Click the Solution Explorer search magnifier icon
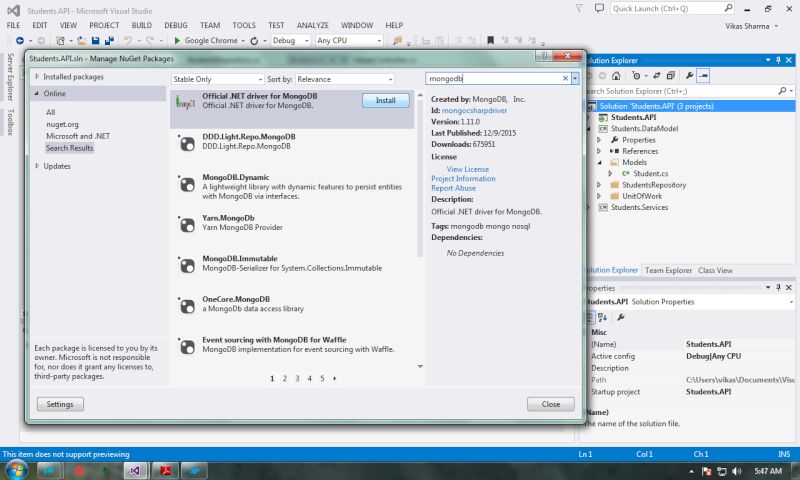Image resolution: width=800 pixels, height=480 pixels. click(x=782, y=91)
